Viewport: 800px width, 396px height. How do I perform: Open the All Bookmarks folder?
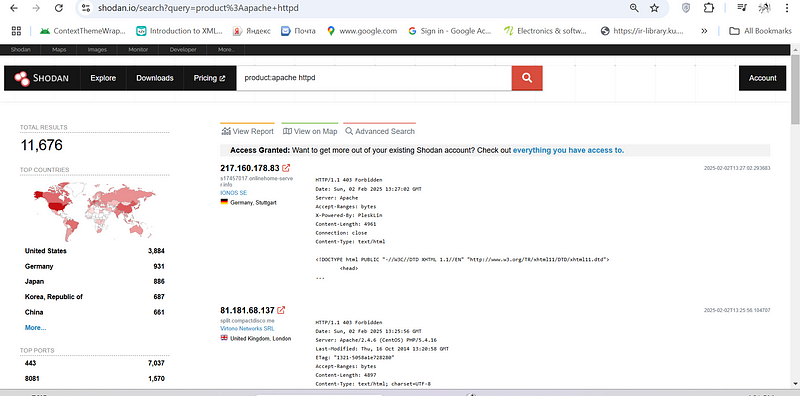760,31
